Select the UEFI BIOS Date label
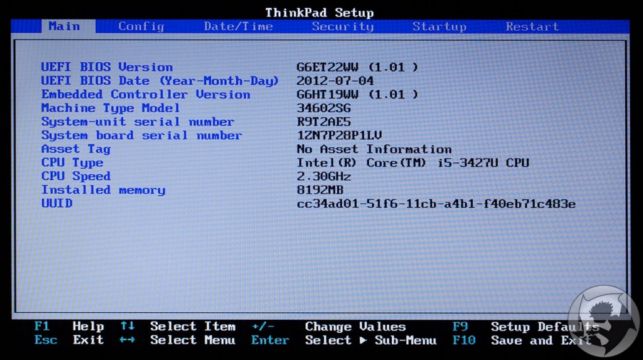 (160, 81)
